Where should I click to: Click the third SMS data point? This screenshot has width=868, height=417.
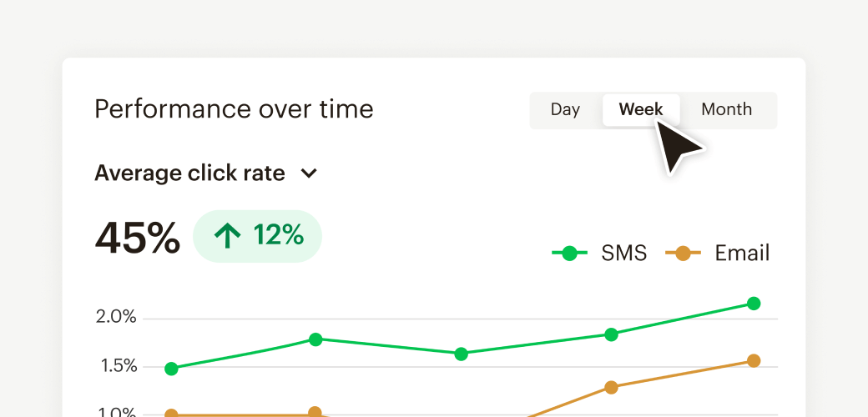tap(461, 354)
